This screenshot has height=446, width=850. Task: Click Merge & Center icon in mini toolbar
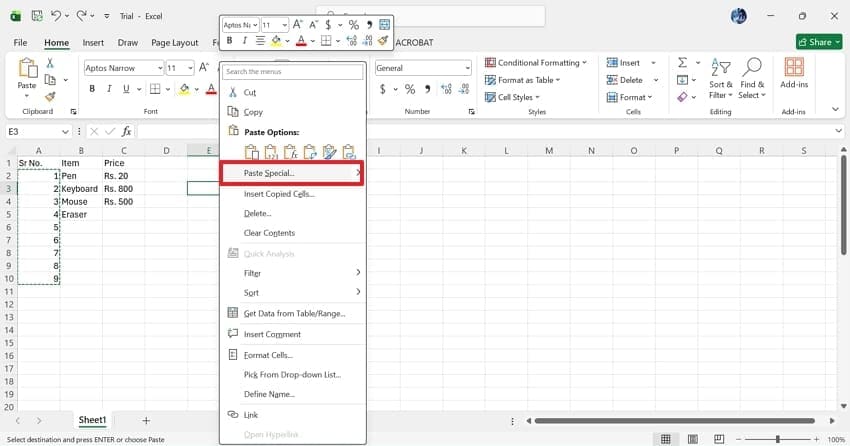(x=384, y=24)
